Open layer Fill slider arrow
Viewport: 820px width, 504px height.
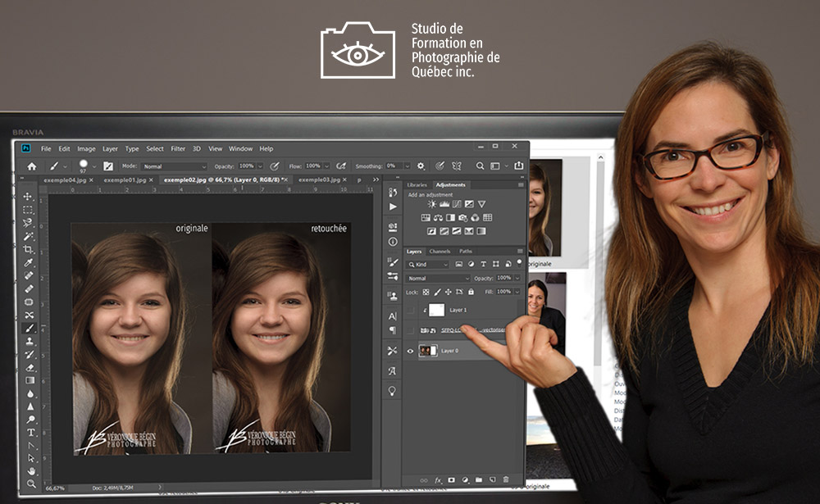pyautogui.click(x=517, y=292)
